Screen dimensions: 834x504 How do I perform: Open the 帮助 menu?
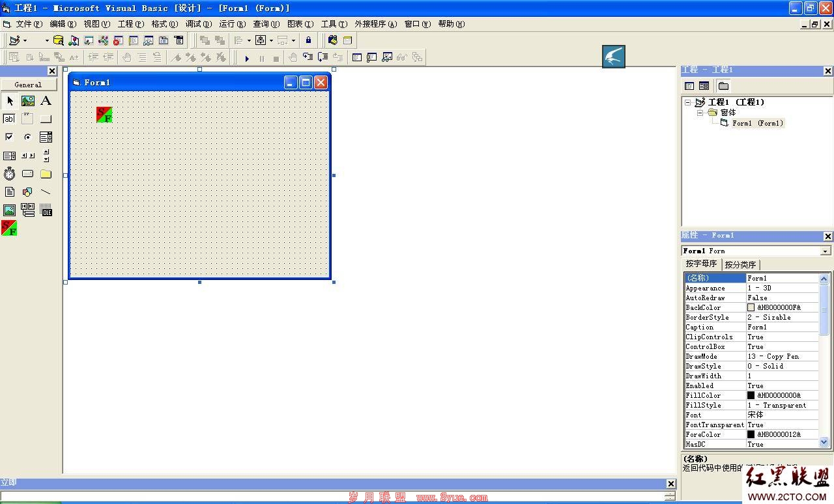(x=451, y=24)
